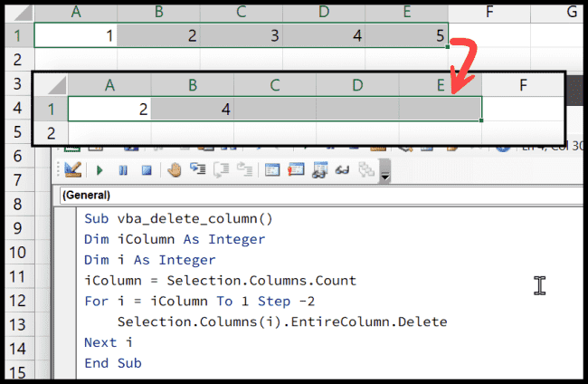
Task: Click cell A1 containing 1 in the top sheet
Action: pyautogui.click(x=75, y=35)
